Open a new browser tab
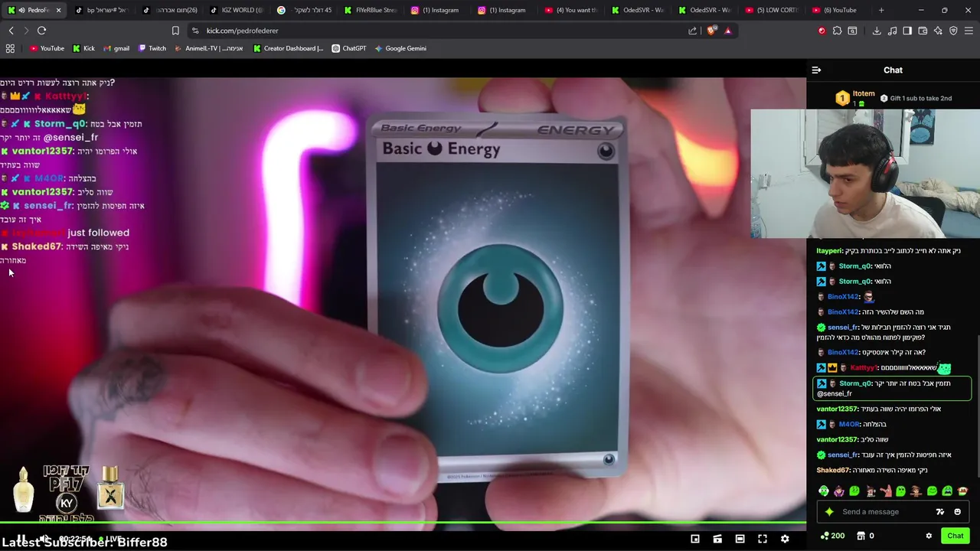Viewport: 980px width, 551px height. point(881,10)
